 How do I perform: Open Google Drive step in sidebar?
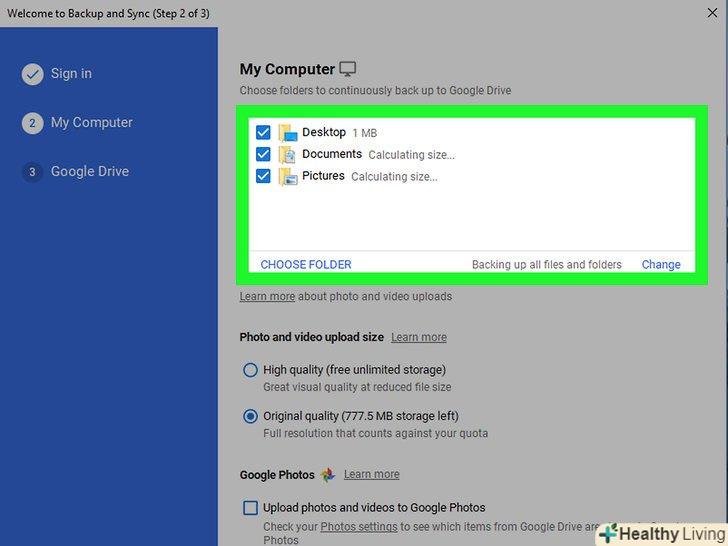pyautogui.click(x=90, y=171)
